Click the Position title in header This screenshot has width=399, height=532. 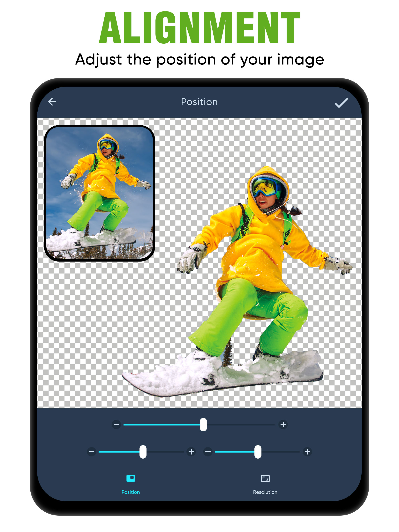coord(199,102)
